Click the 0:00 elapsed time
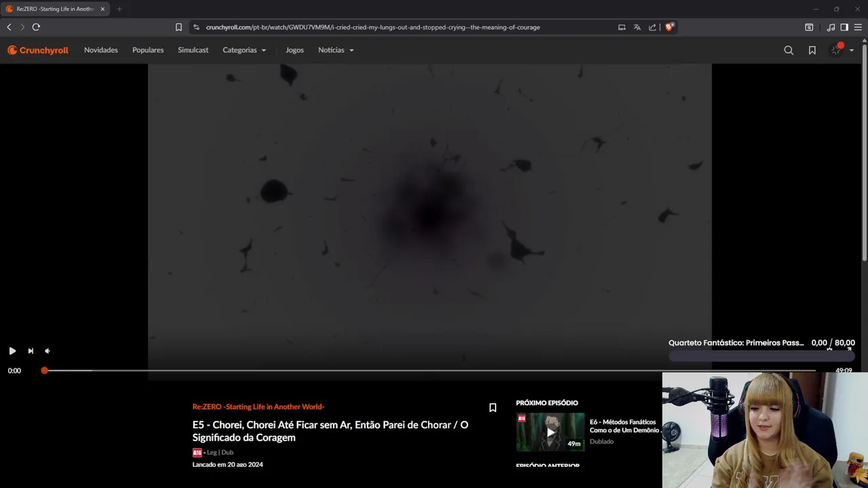Screen dimensions: 868x488 14,371
